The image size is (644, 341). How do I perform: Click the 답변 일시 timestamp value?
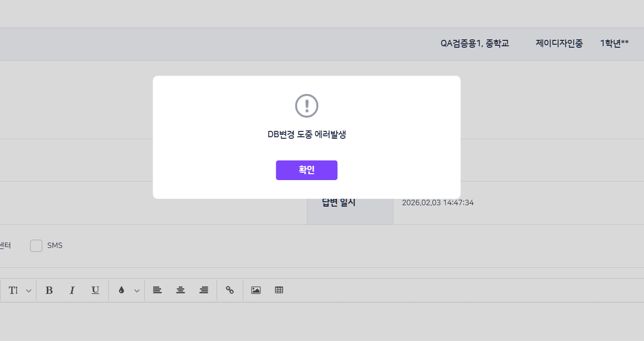438,203
